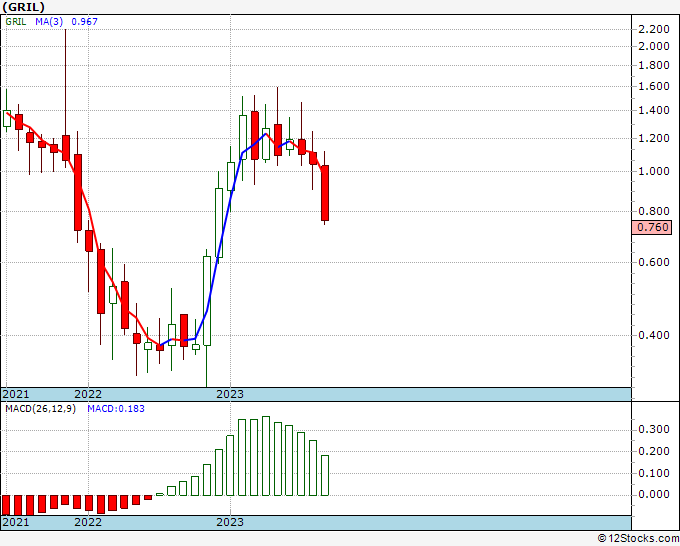This screenshot has width=680, height=546.
Task: Click 2021 on the MACD panel time axis
Action: (x=16, y=522)
